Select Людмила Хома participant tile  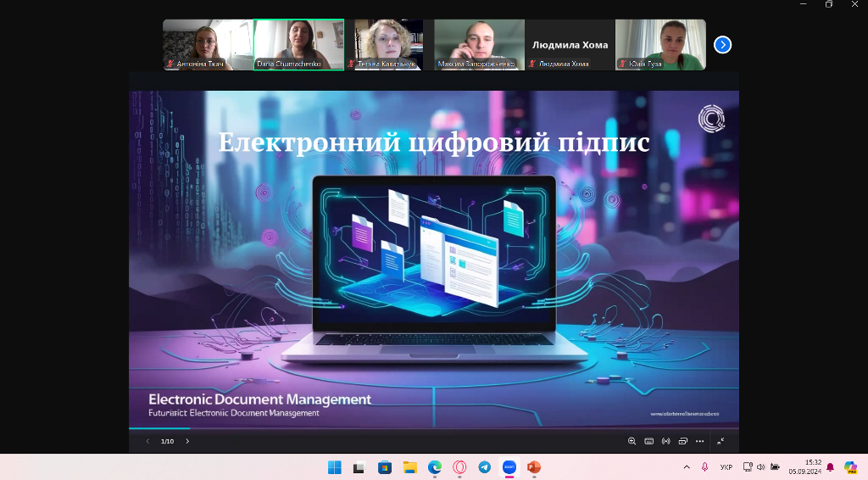click(x=570, y=44)
